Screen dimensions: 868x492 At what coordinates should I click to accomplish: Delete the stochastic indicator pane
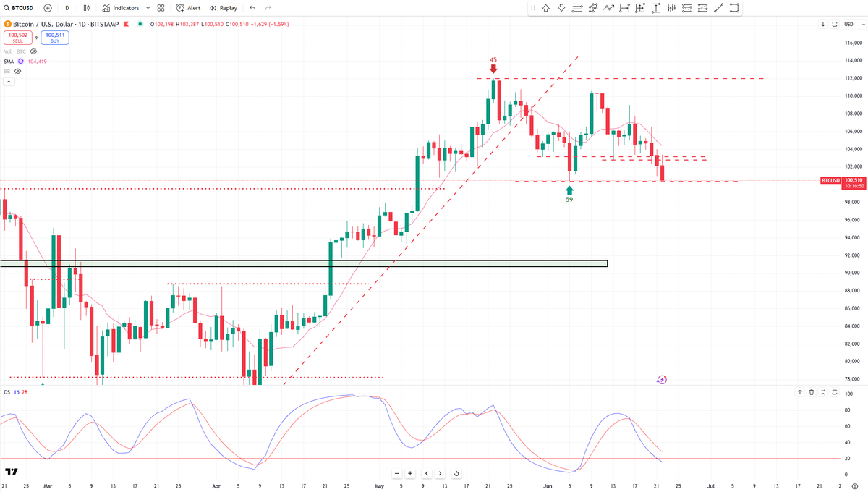click(x=810, y=392)
